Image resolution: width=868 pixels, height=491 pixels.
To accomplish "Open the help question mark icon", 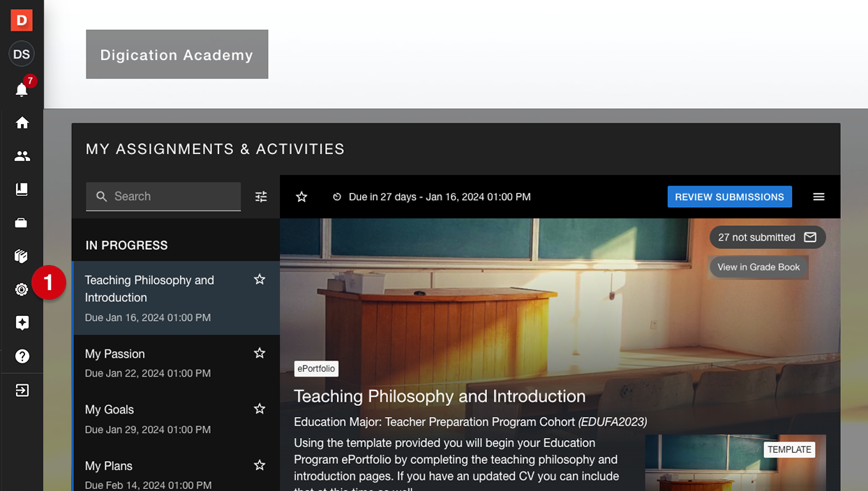I will point(22,356).
